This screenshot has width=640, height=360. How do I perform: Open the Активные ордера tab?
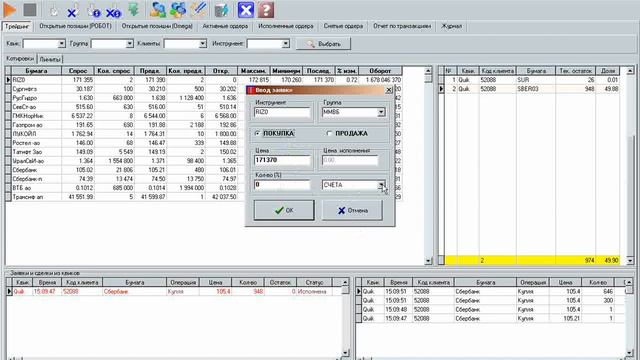coord(225,26)
